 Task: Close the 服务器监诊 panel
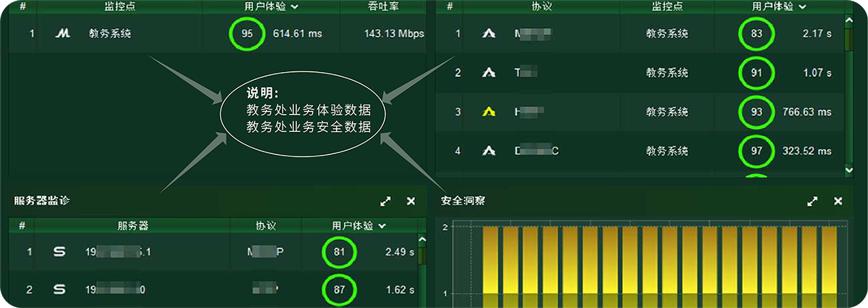point(411,201)
